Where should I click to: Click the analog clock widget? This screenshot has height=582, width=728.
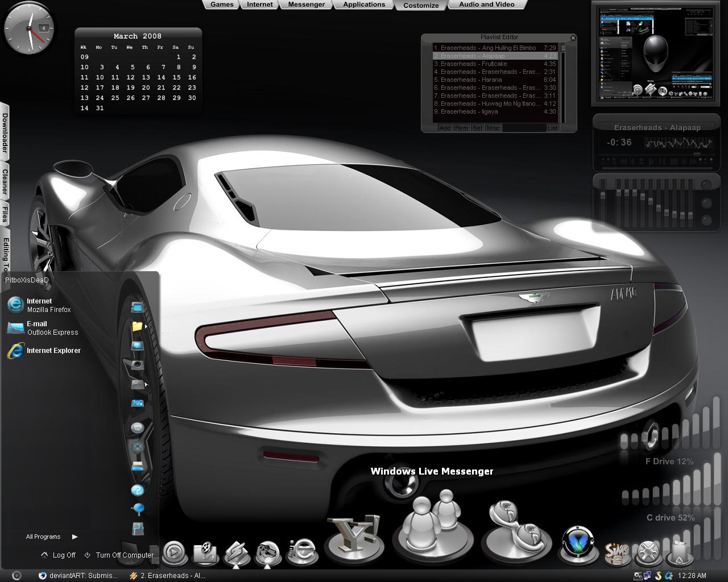[x=29, y=28]
